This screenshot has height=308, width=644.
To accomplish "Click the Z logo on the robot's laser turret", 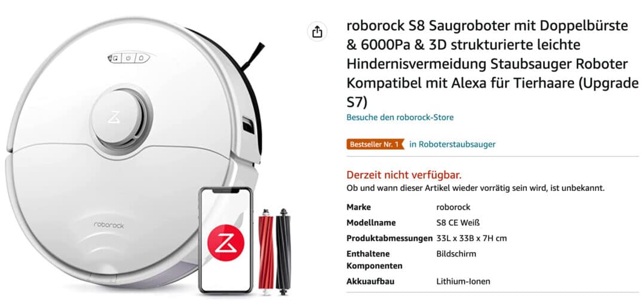I will click(114, 117).
